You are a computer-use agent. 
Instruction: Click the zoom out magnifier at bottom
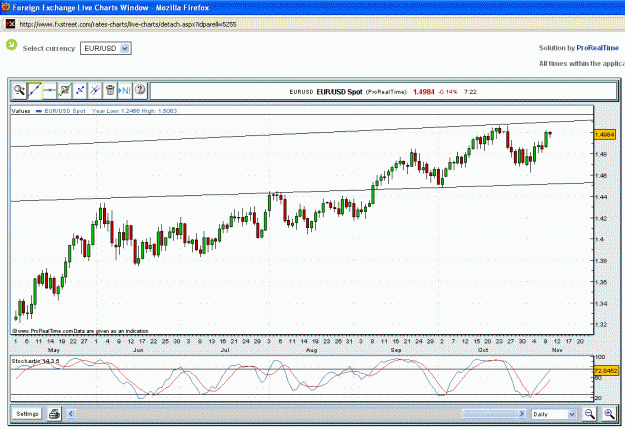[x=590, y=414]
